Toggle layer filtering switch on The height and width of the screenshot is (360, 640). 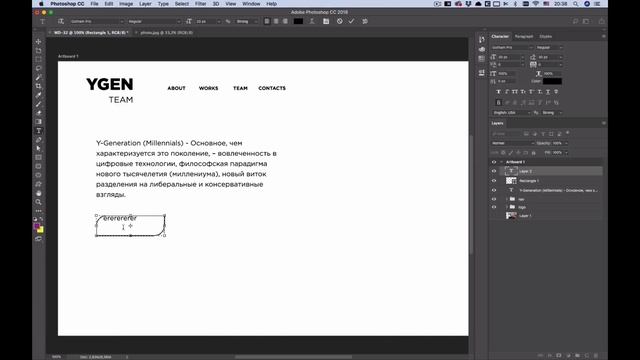567,133
